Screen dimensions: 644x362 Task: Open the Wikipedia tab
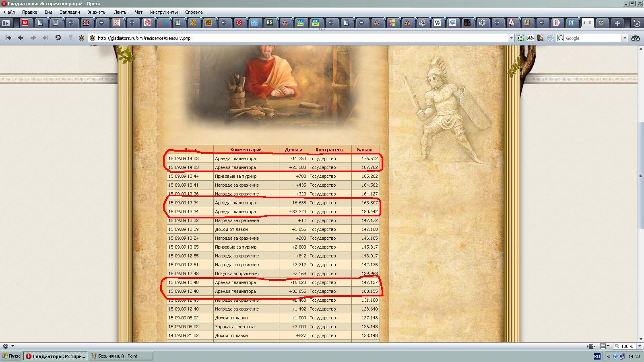coord(437,23)
